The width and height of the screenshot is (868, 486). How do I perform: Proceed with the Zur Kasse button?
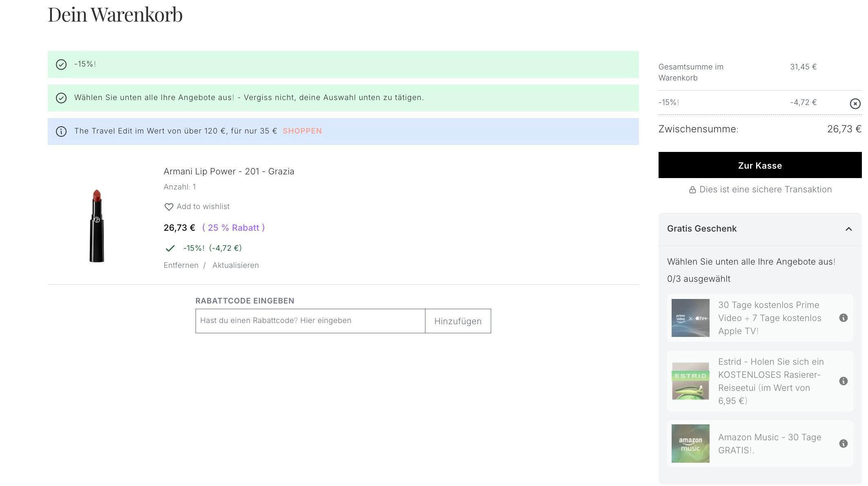(x=760, y=165)
